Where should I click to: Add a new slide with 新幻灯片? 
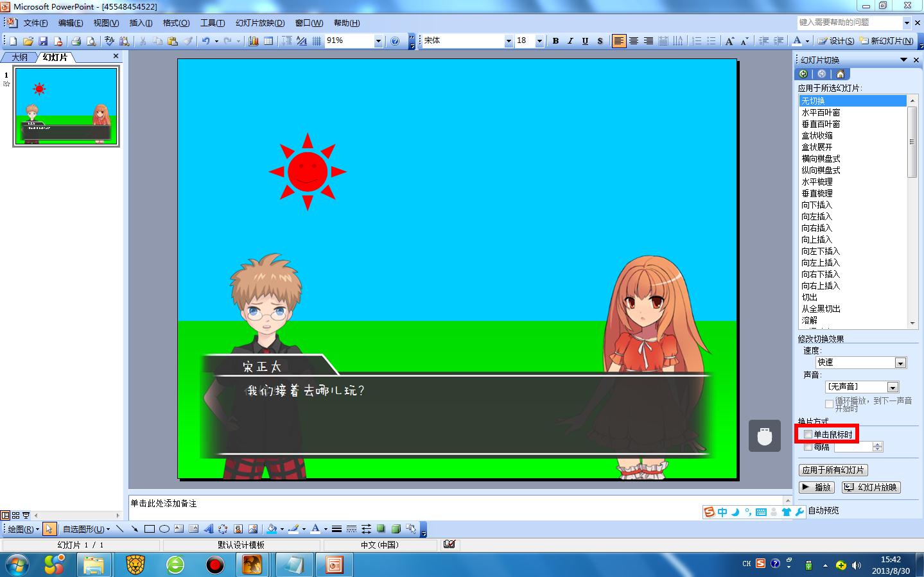(885, 41)
